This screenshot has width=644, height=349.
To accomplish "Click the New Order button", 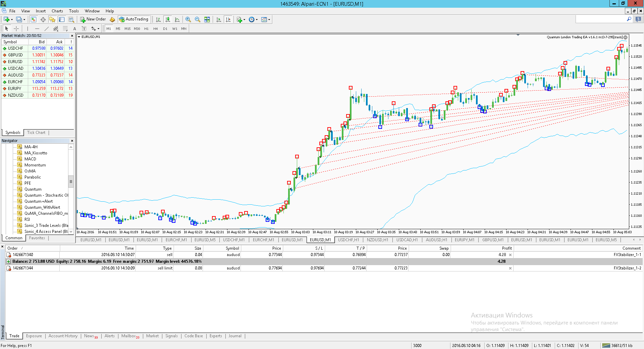I will 93,19.
